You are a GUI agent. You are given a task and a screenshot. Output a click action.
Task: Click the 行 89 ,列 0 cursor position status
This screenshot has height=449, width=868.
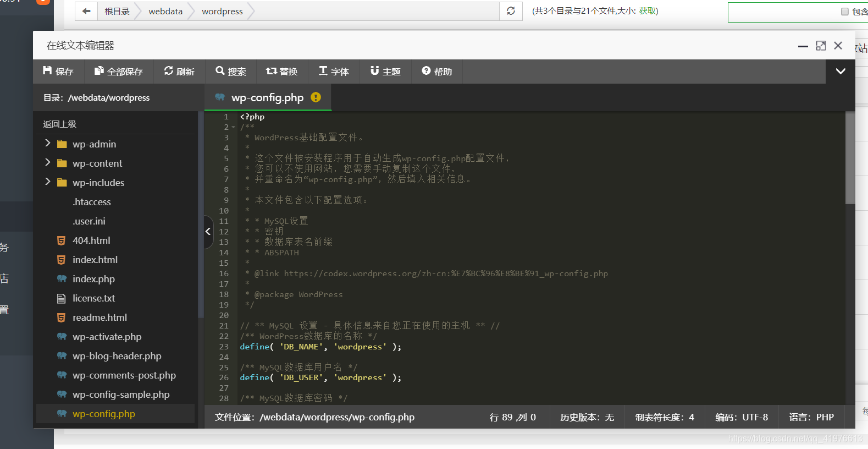513,417
